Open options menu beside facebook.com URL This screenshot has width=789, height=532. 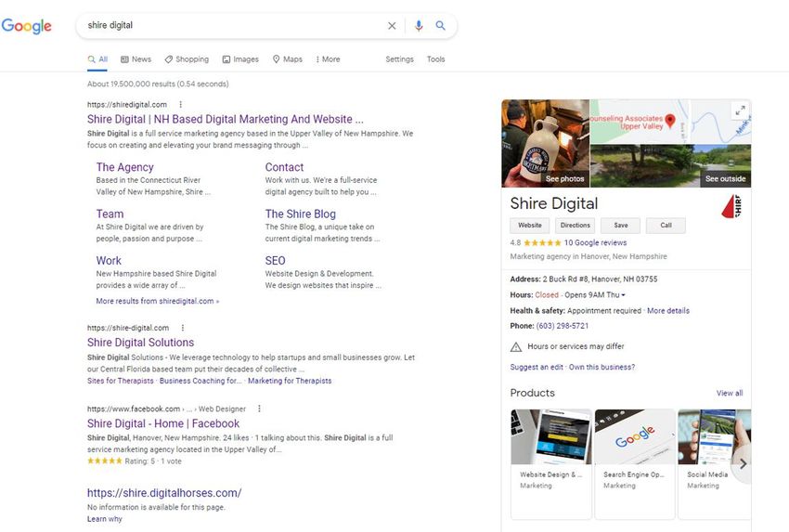[259, 409]
